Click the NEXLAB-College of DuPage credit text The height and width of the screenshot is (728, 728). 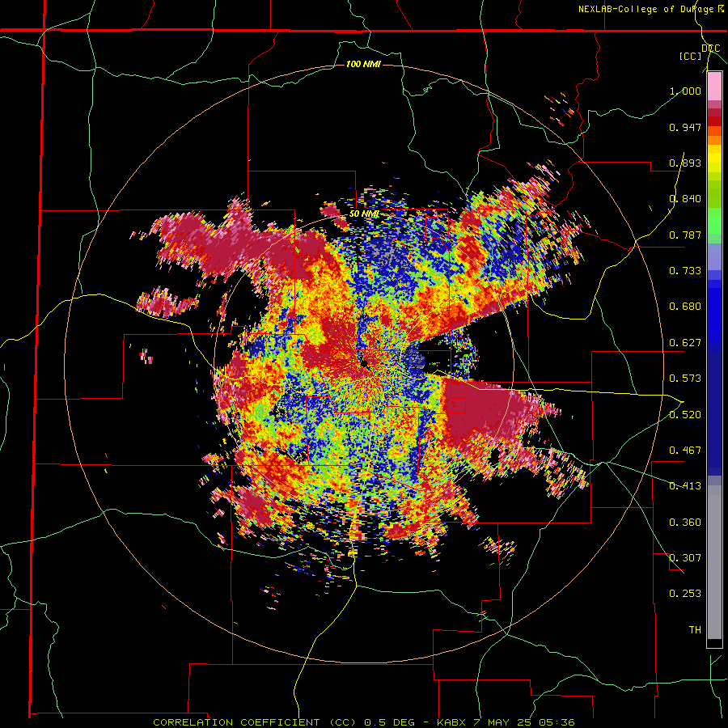[651, 9]
